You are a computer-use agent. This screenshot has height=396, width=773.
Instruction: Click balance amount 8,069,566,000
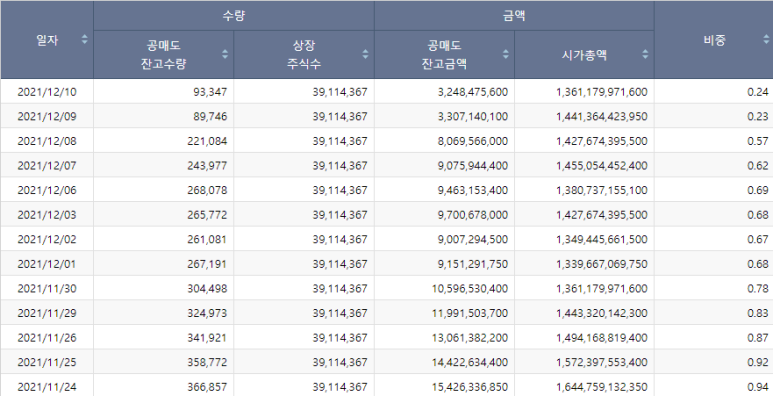pyautogui.click(x=473, y=141)
